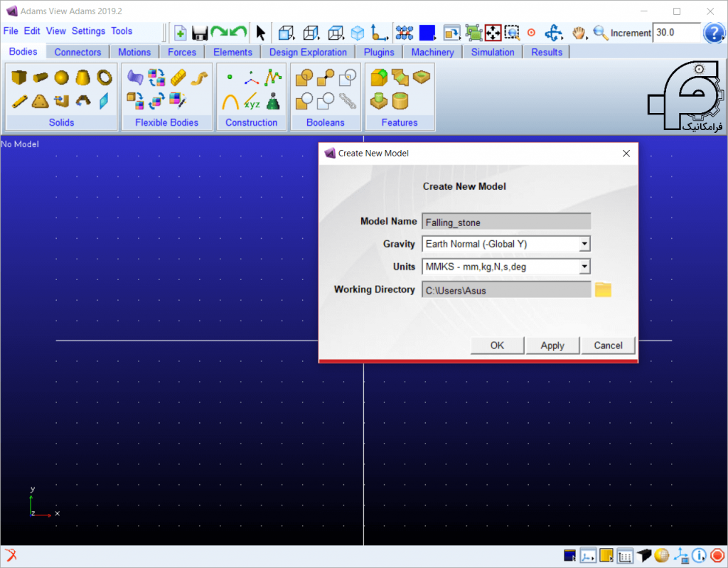The image size is (728, 568).
Task: Apply the Hollow feature tool
Action: point(400,101)
